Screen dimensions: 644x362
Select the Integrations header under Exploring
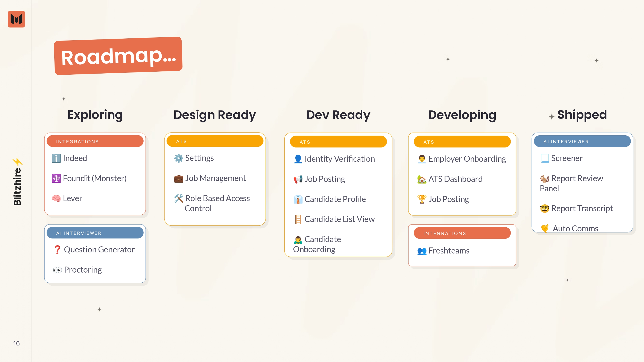coord(95,141)
